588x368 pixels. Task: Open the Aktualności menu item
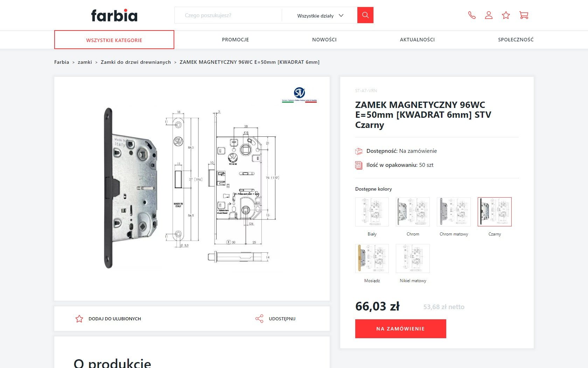[417, 40]
